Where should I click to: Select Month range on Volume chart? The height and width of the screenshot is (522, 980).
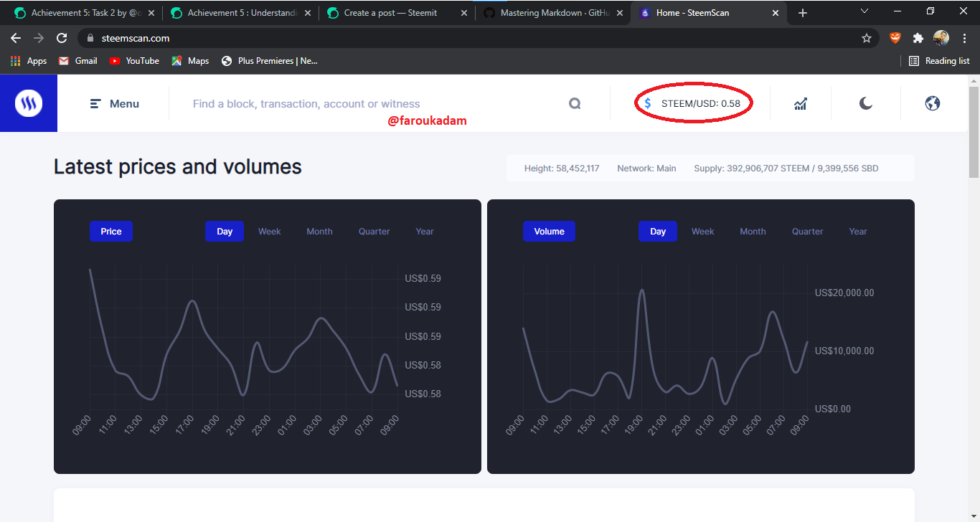pyautogui.click(x=753, y=232)
